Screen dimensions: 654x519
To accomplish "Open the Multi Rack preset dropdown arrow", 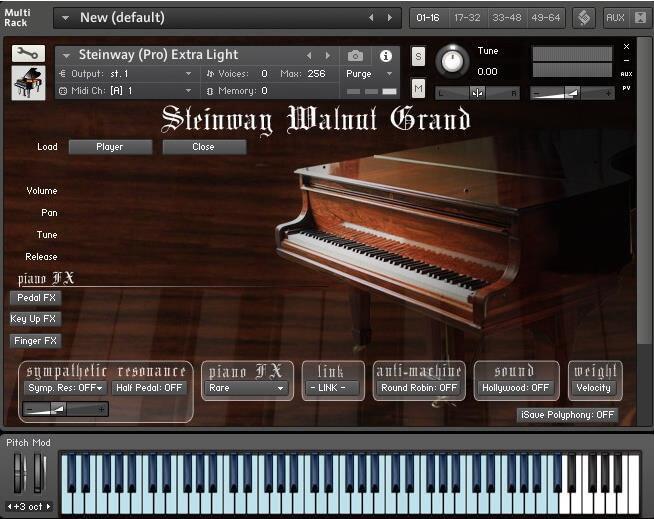I will (65, 18).
